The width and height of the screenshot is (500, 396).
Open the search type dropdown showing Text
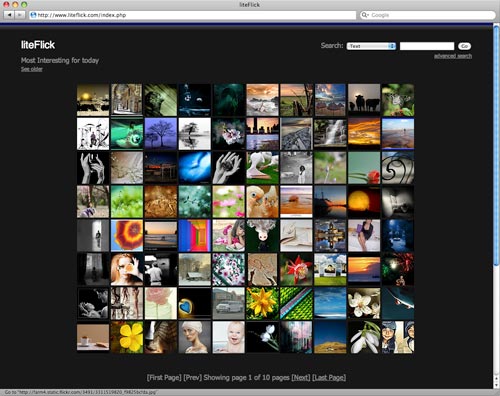click(371, 46)
